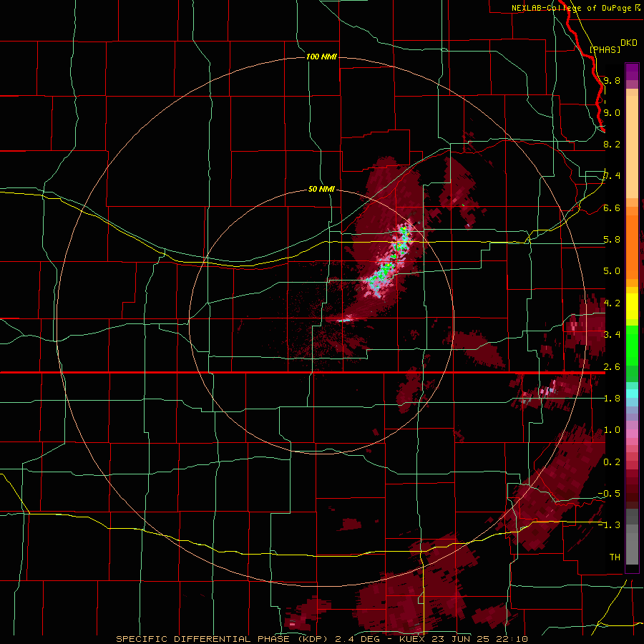Click SPECIFIC DIFFERENTIAL PHASE in the caption

(x=203, y=639)
